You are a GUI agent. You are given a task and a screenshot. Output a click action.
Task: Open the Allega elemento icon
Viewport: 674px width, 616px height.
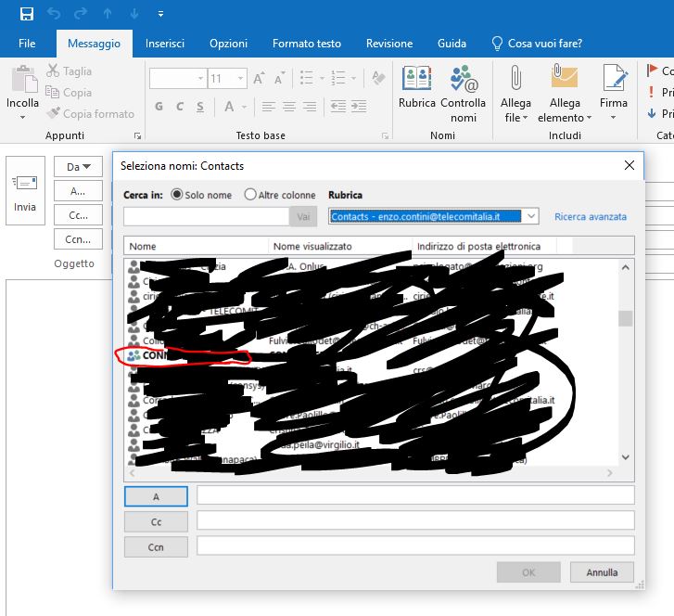tap(564, 82)
